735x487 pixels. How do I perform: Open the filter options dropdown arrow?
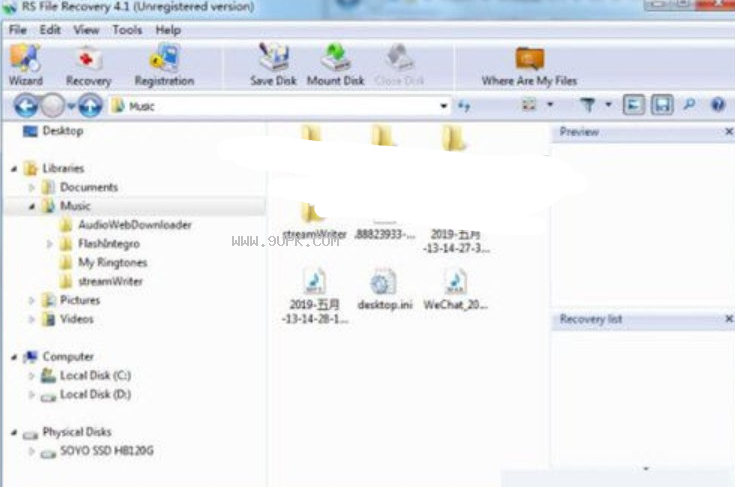click(x=608, y=105)
